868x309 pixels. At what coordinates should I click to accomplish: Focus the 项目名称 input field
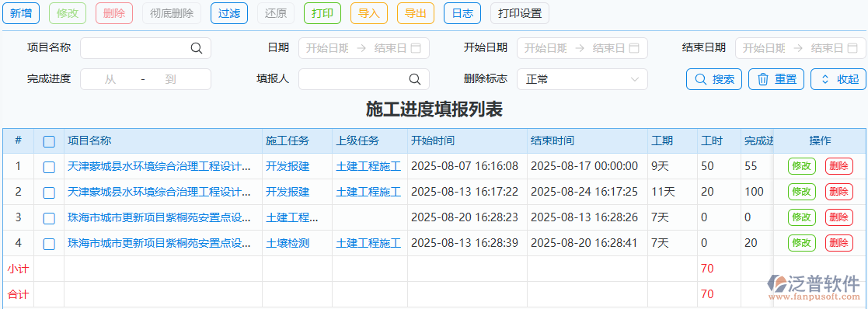(145, 48)
